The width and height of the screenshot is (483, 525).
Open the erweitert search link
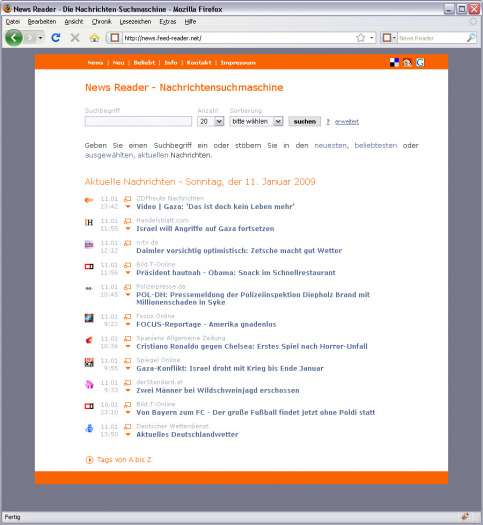[347, 122]
